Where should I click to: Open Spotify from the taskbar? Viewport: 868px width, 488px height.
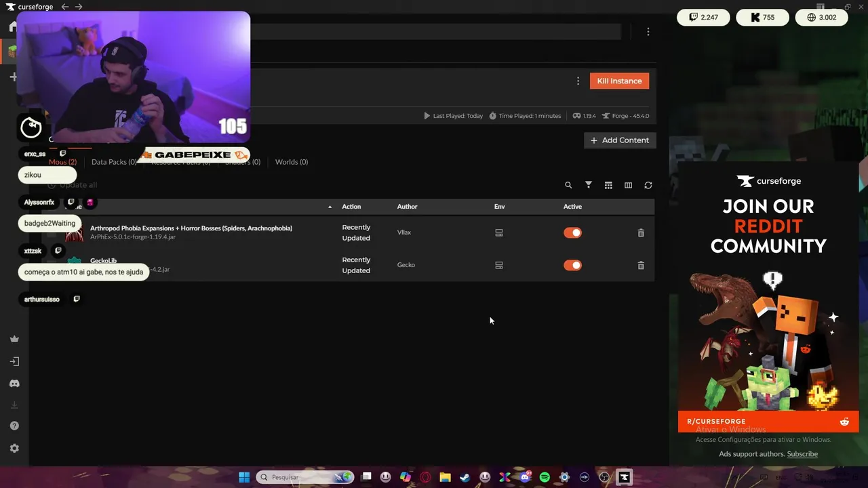(x=545, y=477)
